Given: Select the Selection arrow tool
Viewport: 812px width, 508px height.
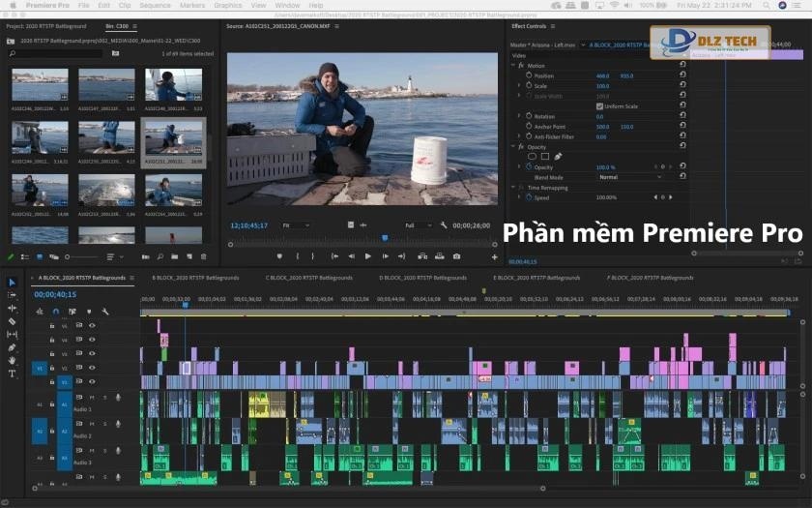Looking at the screenshot, I should point(13,283).
